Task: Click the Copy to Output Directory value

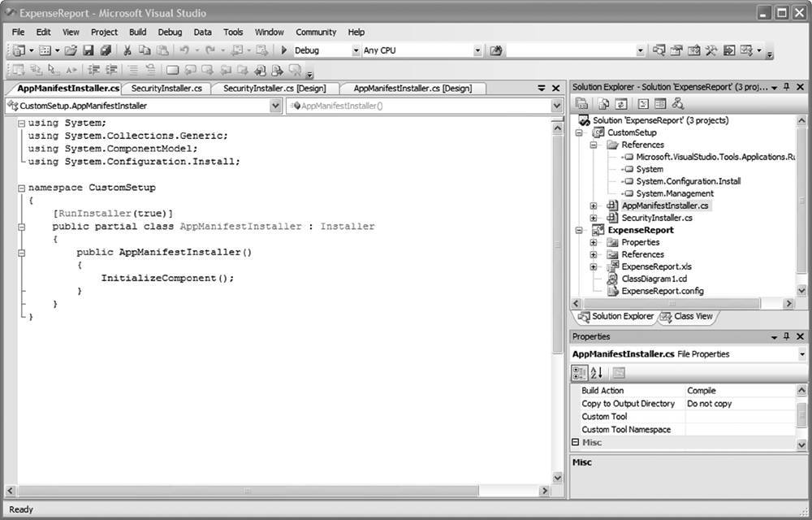Action: point(741,404)
